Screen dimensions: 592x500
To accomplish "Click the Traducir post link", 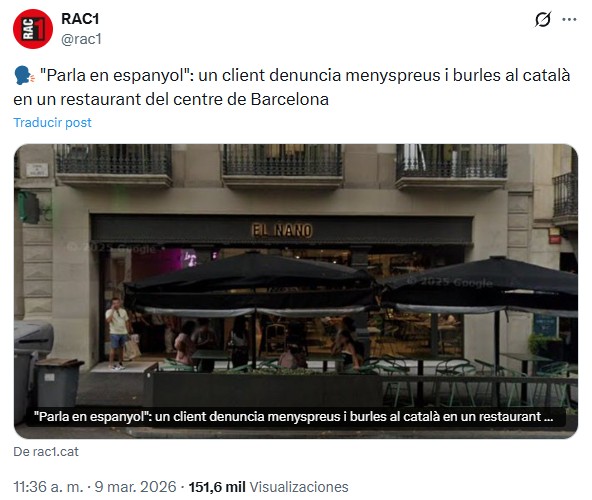I will [52, 122].
